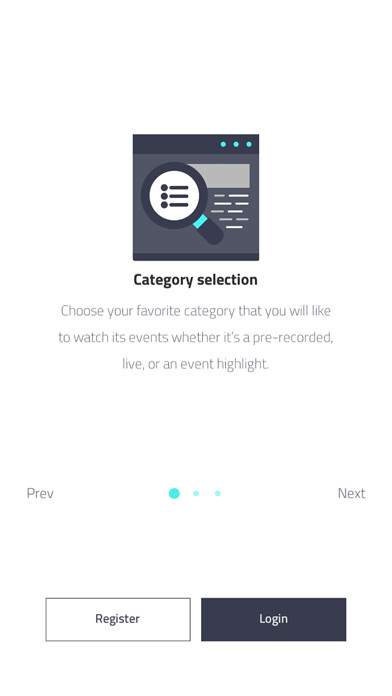392x696 pixels.
Task: Click the "Category selection" heading
Action: pos(195,280)
